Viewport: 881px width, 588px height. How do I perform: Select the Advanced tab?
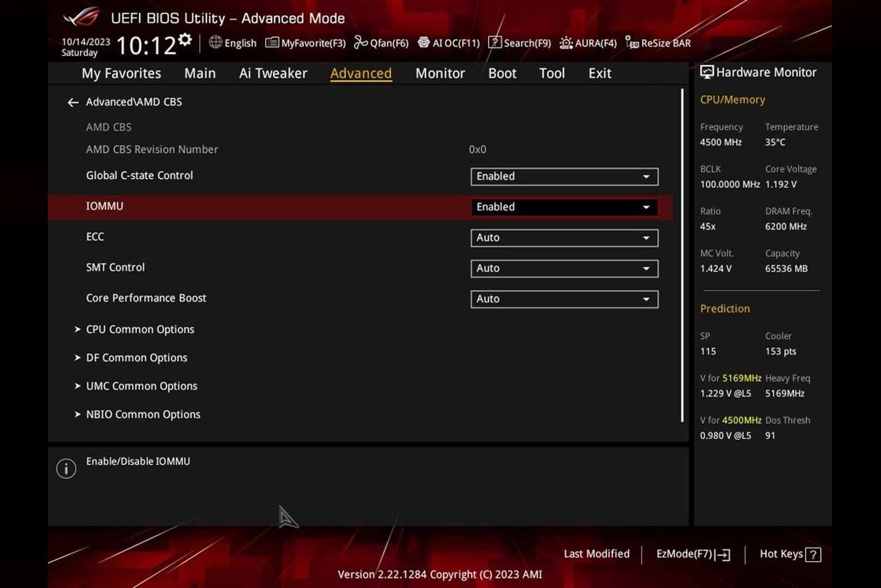click(361, 73)
